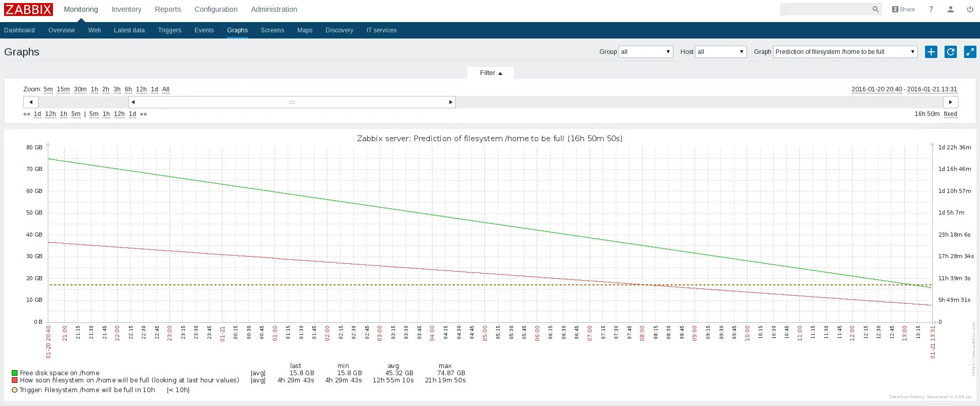Set zoom to 6h

click(128, 89)
